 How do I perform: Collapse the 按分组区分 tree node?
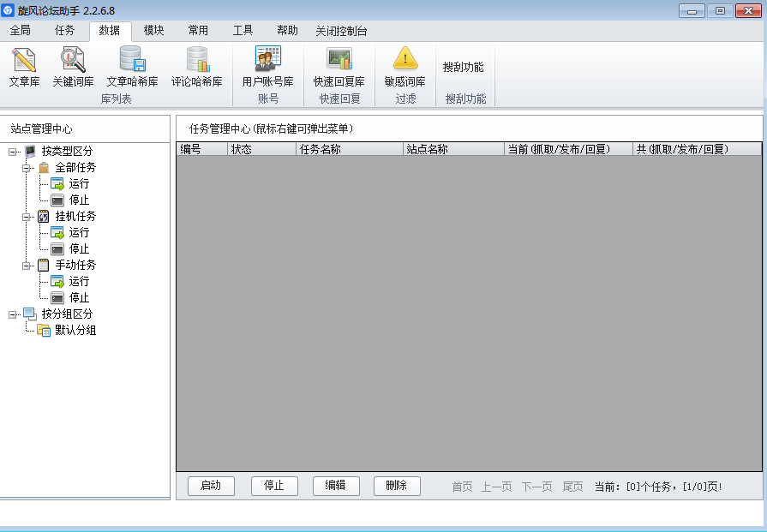(x=12, y=314)
